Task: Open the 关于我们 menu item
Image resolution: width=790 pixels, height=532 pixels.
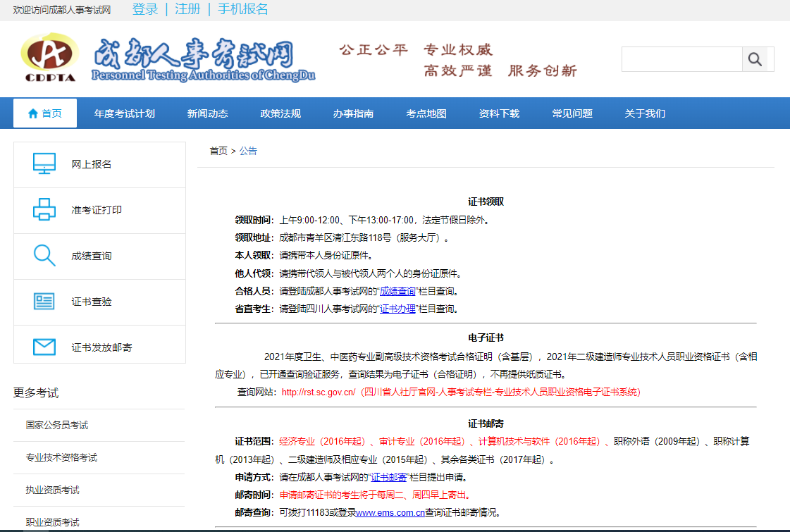Action: coord(645,113)
